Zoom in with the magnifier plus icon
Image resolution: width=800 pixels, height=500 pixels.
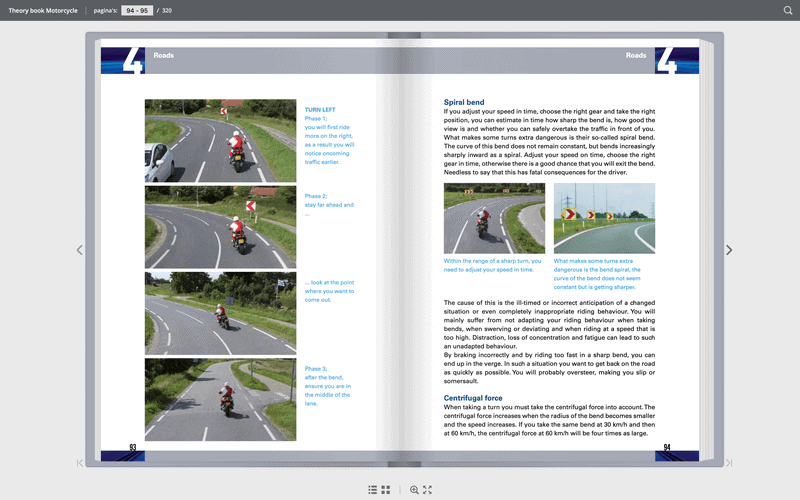[x=414, y=490]
